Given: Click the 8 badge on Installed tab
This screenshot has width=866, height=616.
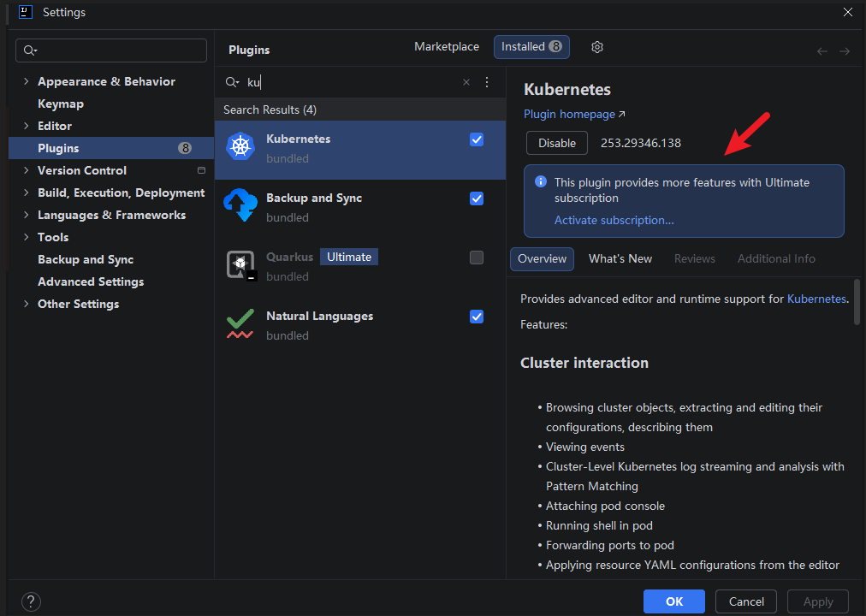Looking at the screenshot, I should click(555, 46).
